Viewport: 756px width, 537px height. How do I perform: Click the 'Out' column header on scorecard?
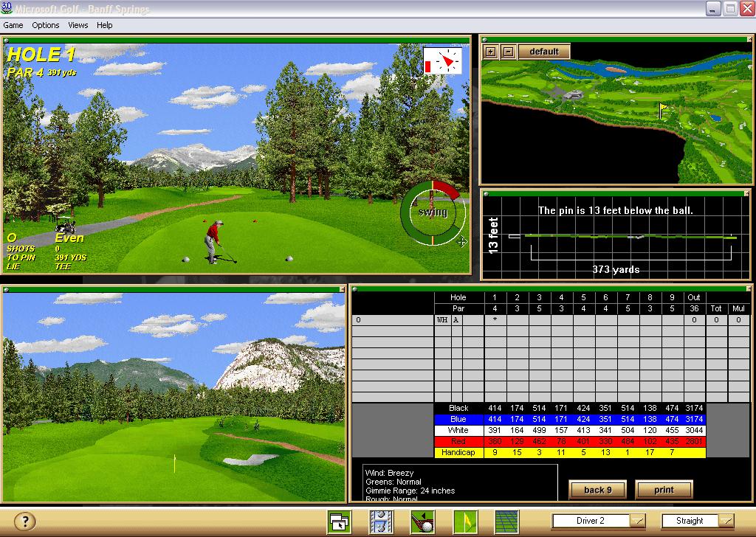click(x=694, y=297)
